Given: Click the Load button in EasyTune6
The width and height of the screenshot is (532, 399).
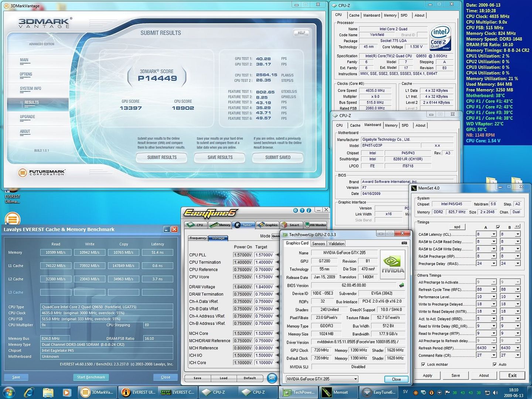Looking at the screenshot, I should tap(224, 378).
